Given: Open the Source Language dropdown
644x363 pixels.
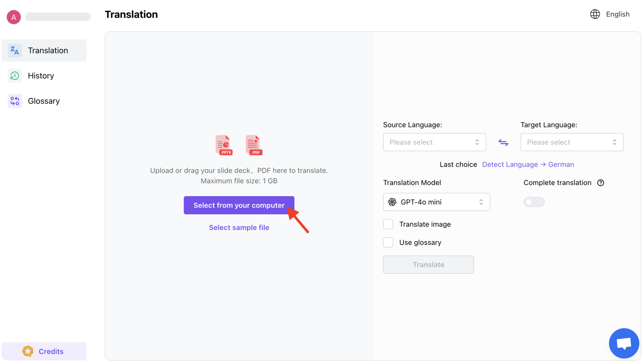Looking at the screenshot, I should [434, 142].
